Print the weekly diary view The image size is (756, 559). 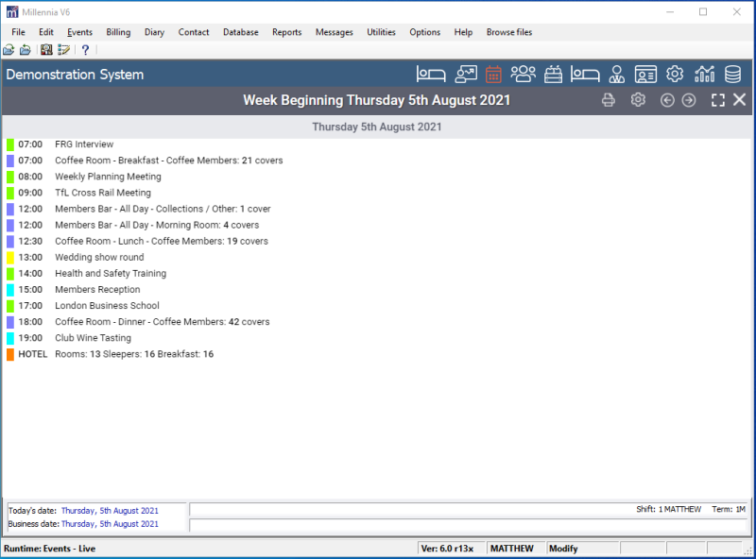pos(609,100)
